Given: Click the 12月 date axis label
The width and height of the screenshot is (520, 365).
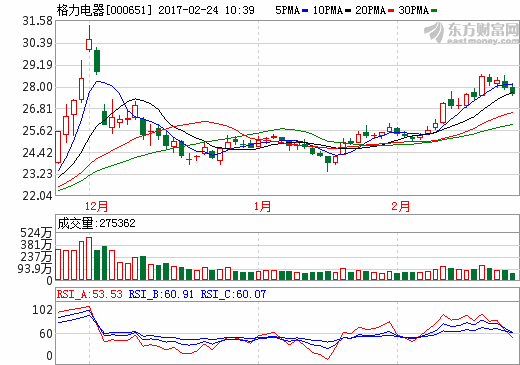Looking at the screenshot, I should click(x=96, y=206).
